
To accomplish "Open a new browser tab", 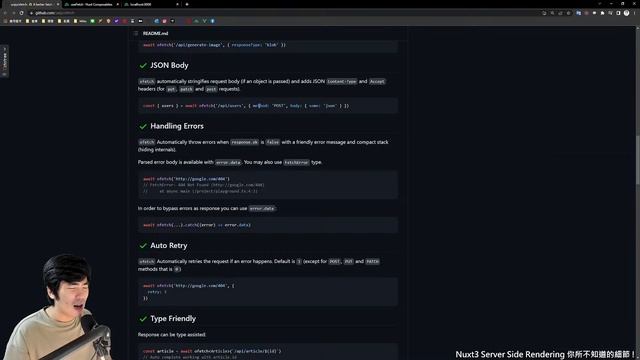I will point(187,4).
